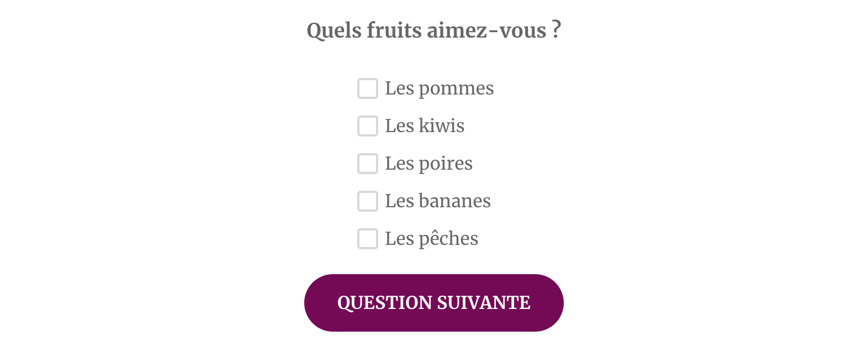Click the heading 'Quels fruits aimez-vous ?'
Image resolution: width=868 pixels, height=346 pixels.
[x=434, y=30]
